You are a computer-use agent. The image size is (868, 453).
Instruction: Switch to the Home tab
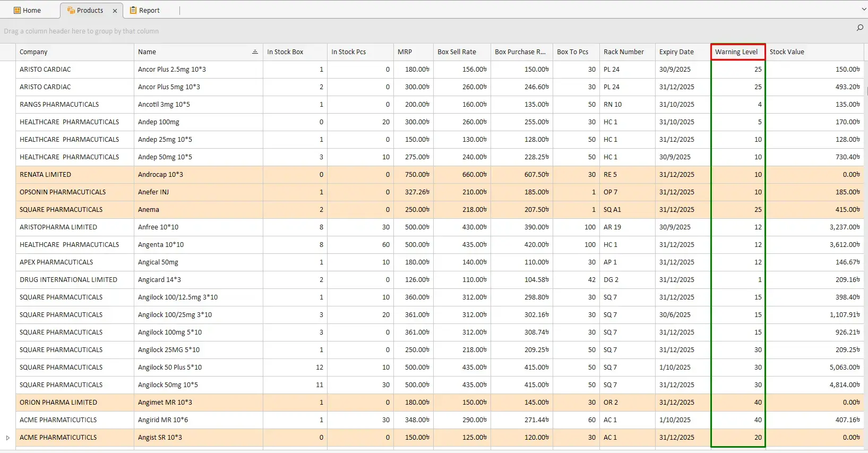pyautogui.click(x=28, y=10)
